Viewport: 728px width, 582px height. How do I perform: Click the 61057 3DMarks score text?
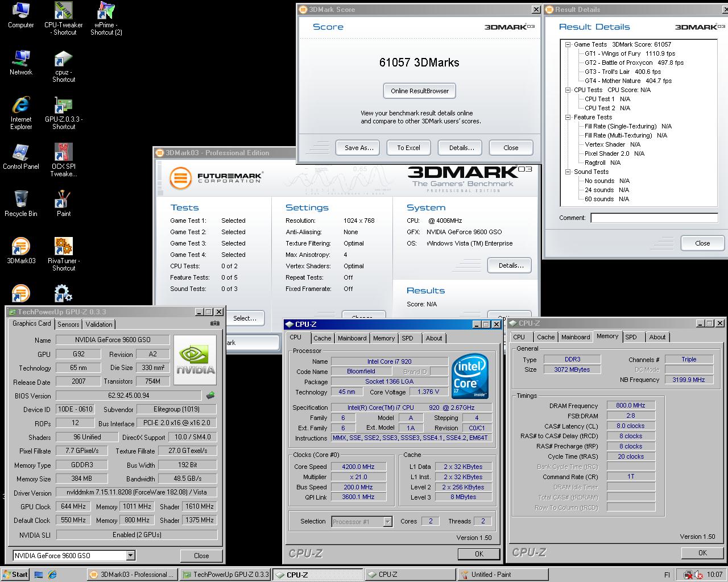pyautogui.click(x=419, y=63)
